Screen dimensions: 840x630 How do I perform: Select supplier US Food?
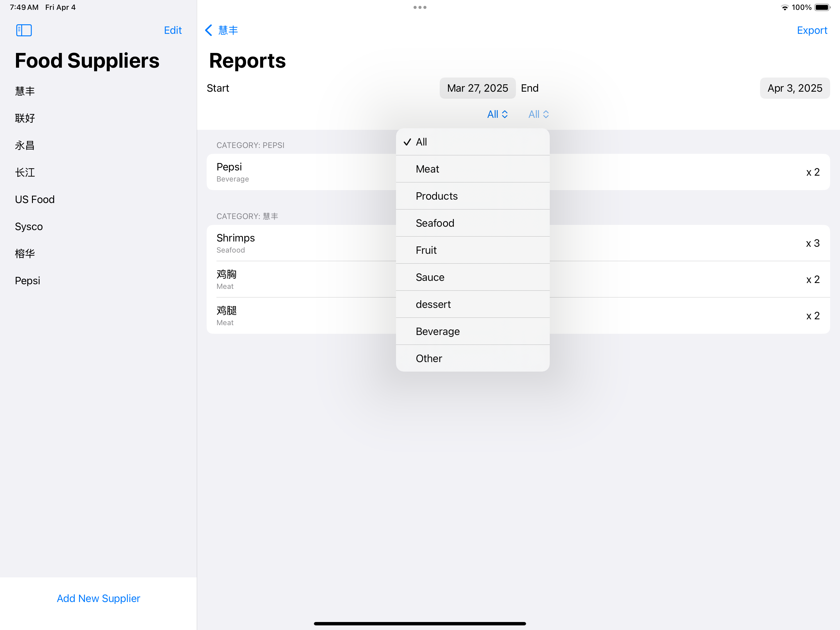point(98,199)
